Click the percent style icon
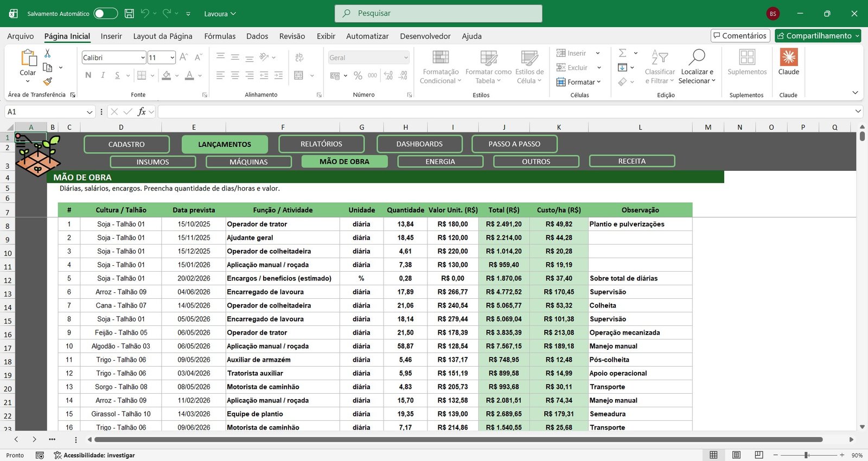Screen dimensions: 868x461 tap(358, 75)
